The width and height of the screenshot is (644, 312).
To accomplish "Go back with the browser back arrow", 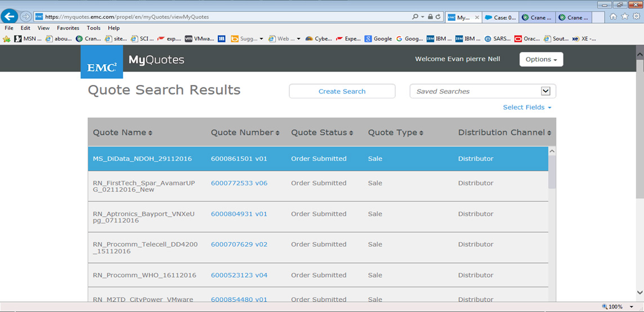I will tap(10, 17).
